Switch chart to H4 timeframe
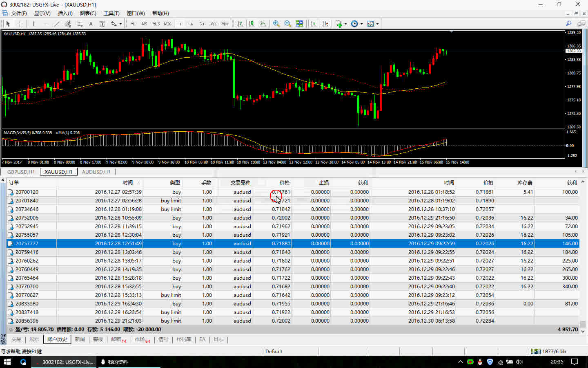Image resolution: width=588 pixels, height=368 pixels. coord(190,24)
